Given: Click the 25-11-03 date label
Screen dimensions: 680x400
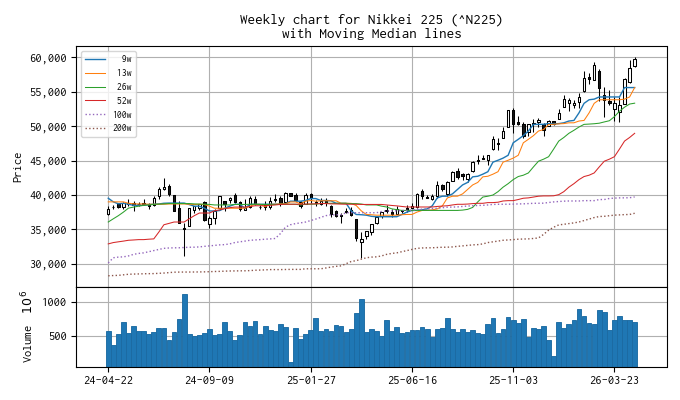Looking at the screenshot, I should (513, 380).
